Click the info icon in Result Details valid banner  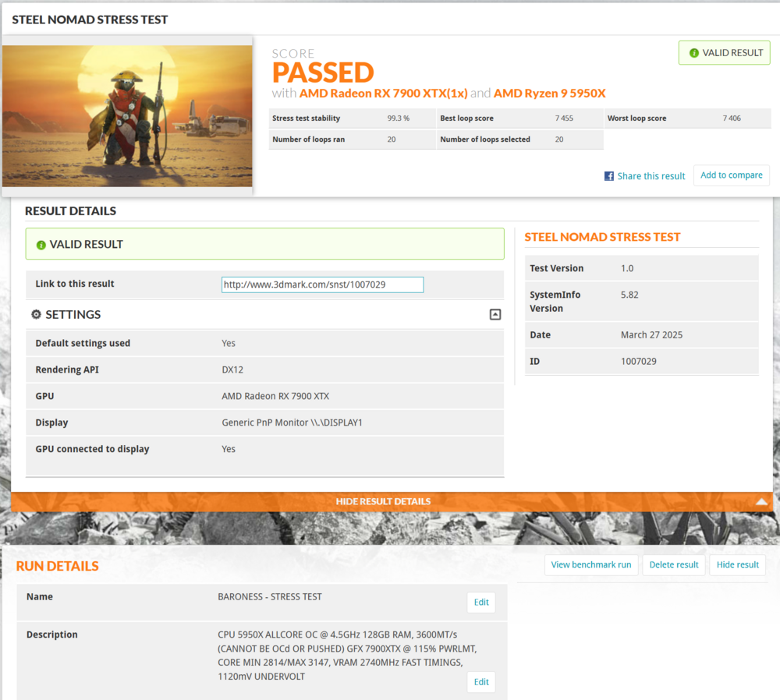click(41, 245)
